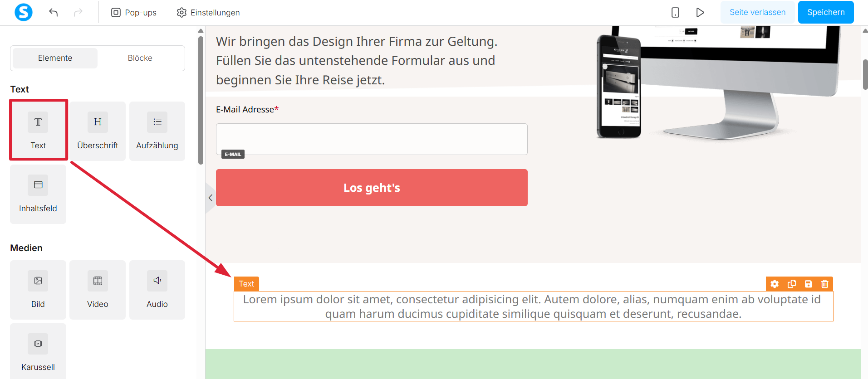This screenshot has width=868, height=379.
Task: Click the undo arrow icon
Action: [x=54, y=12]
